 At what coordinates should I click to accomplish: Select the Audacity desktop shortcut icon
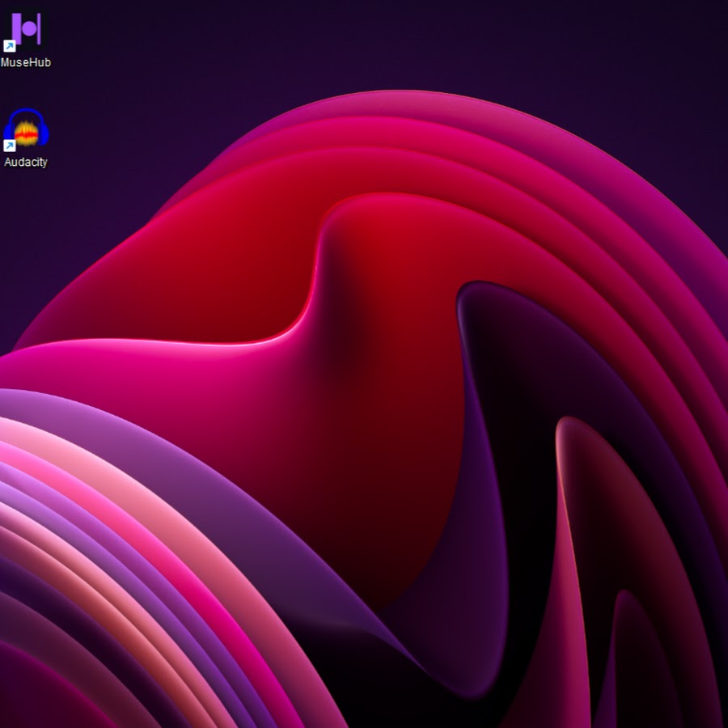coord(26,129)
